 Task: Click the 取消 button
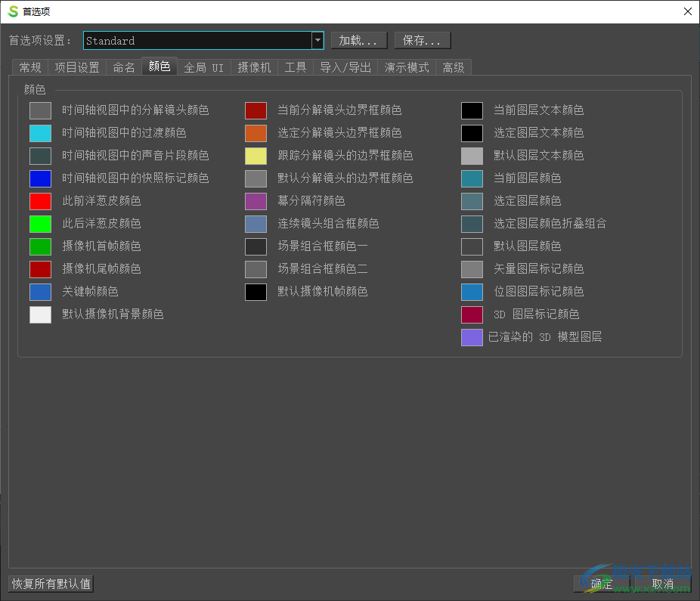(662, 584)
